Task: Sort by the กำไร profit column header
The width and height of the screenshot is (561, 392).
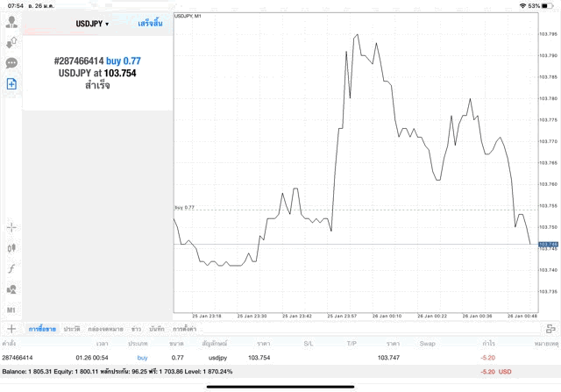Action: (x=489, y=343)
